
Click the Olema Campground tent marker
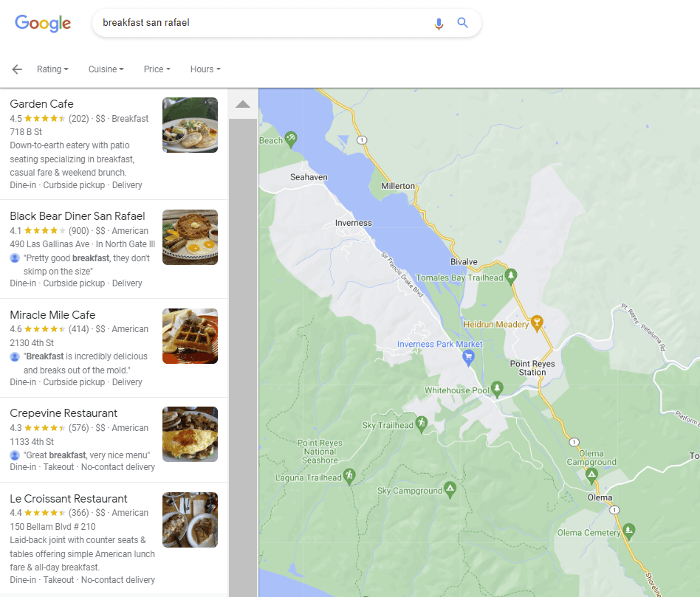(591, 474)
